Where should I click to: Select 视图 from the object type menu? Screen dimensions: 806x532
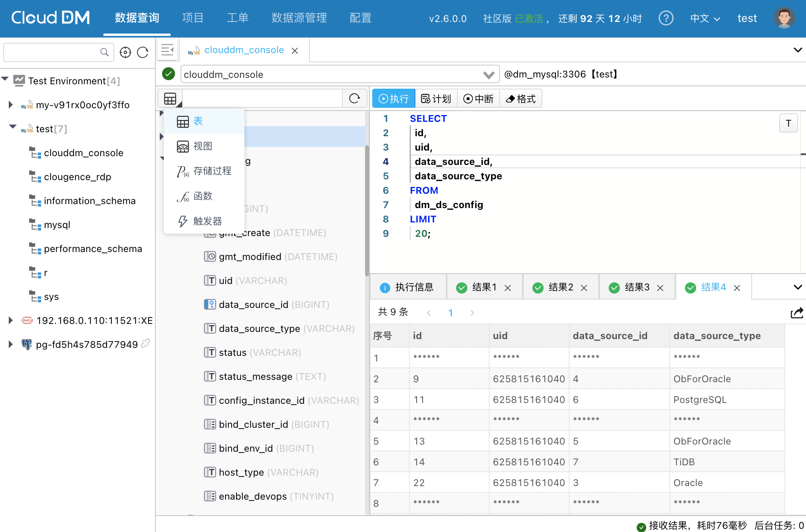(x=203, y=146)
